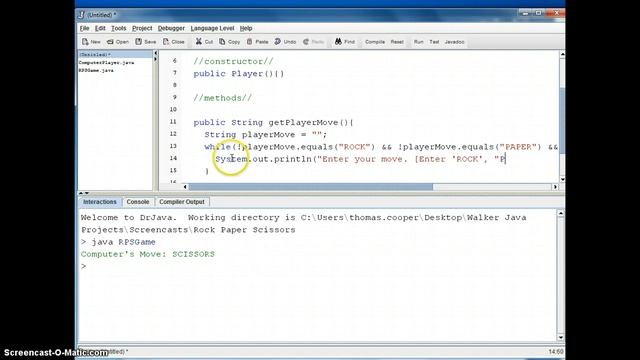
Task: Click the editor horizontal scrollbar thumb
Action: [311, 187]
